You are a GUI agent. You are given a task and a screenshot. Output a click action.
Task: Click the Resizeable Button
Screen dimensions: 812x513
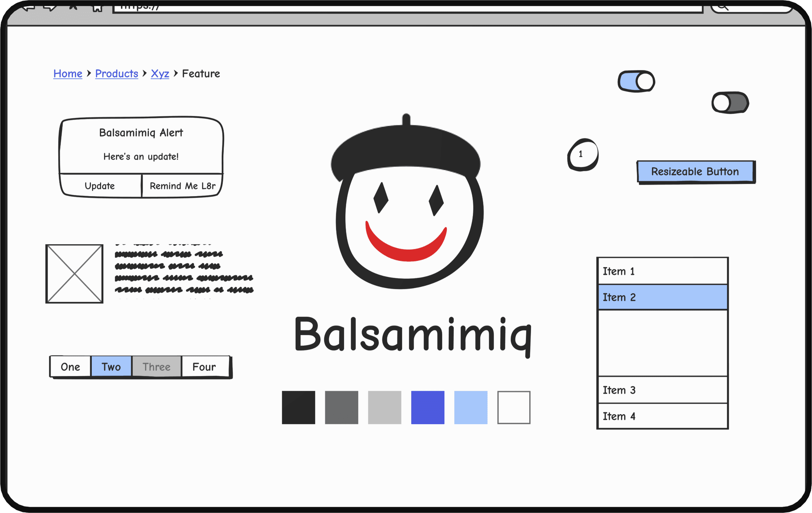point(696,172)
